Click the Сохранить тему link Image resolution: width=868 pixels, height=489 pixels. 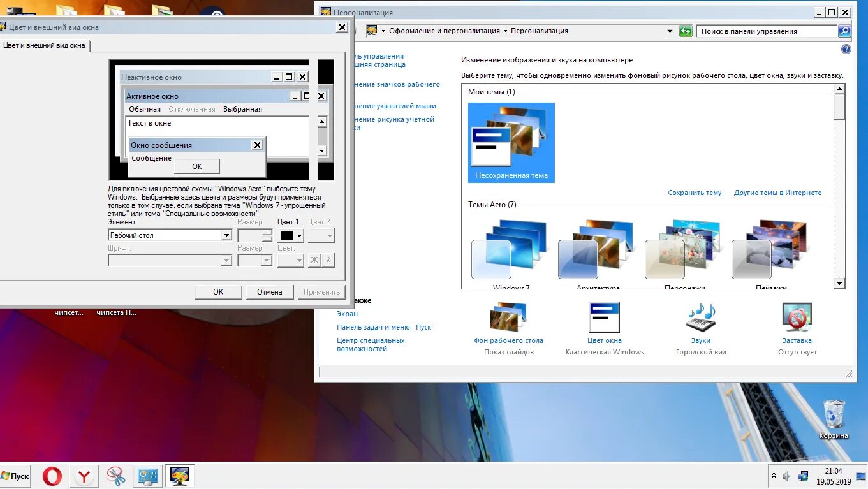[695, 193]
